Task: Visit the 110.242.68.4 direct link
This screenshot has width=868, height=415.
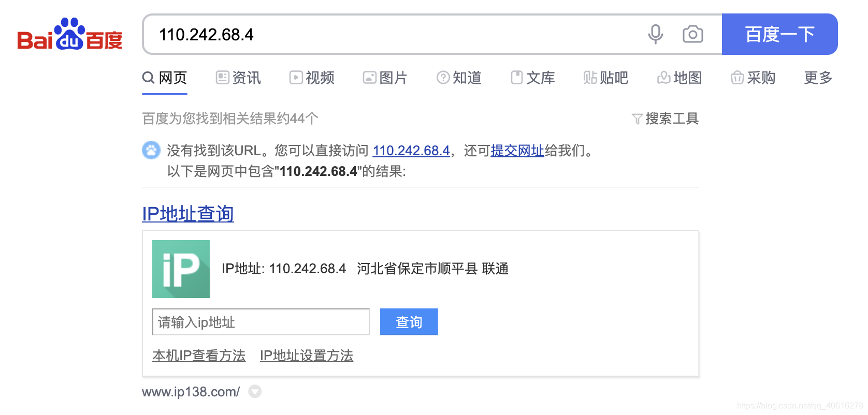Action: (x=411, y=151)
